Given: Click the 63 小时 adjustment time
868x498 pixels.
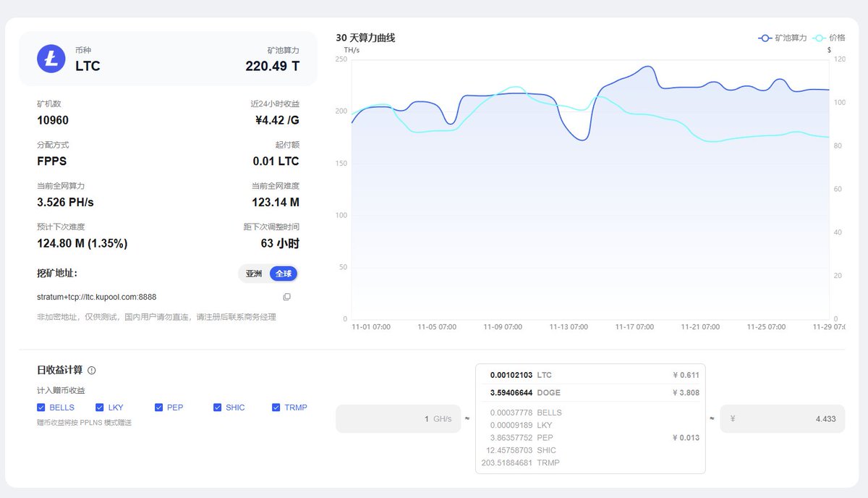Looking at the screenshot, I should point(280,243).
